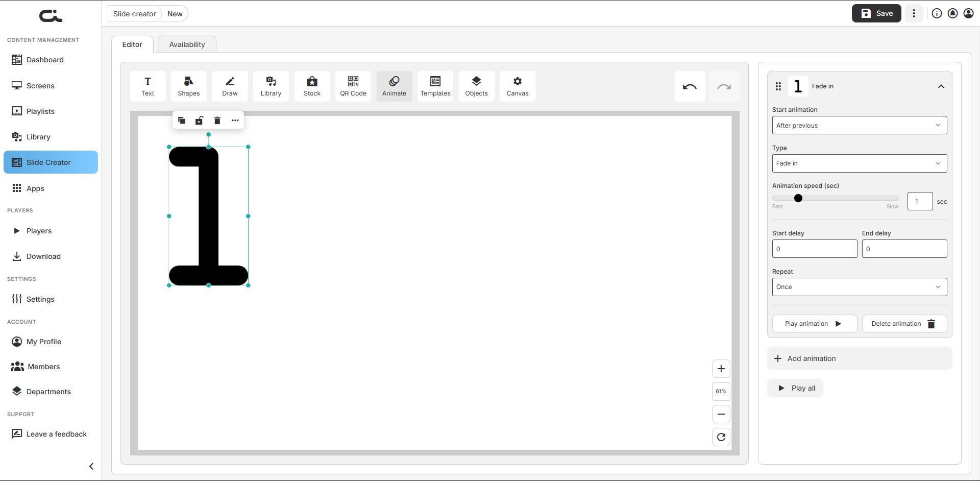Click the app logo
The image size is (980, 481).
(x=51, y=16)
